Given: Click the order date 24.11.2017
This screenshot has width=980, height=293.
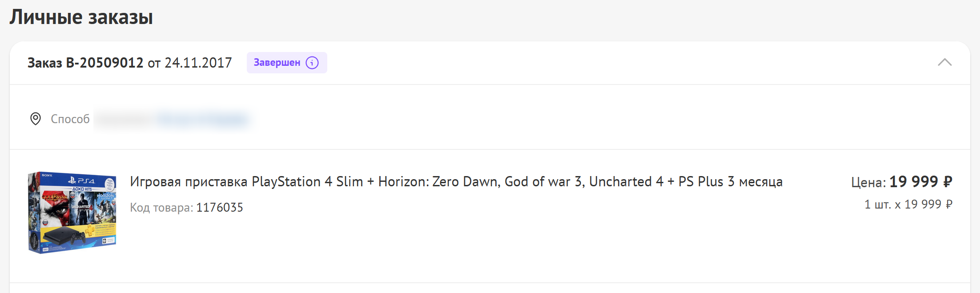Looking at the screenshot, I should coord(198,63).
